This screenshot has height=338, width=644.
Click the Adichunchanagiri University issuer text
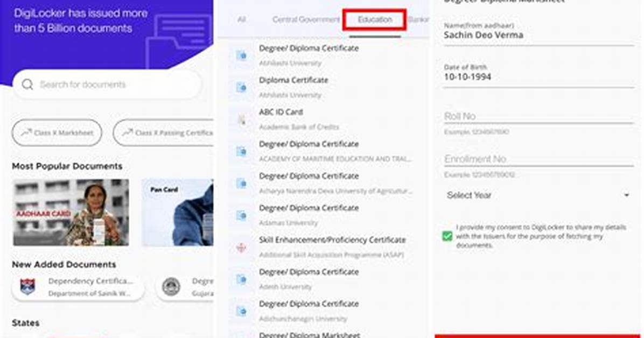click(x=303, y=319)
